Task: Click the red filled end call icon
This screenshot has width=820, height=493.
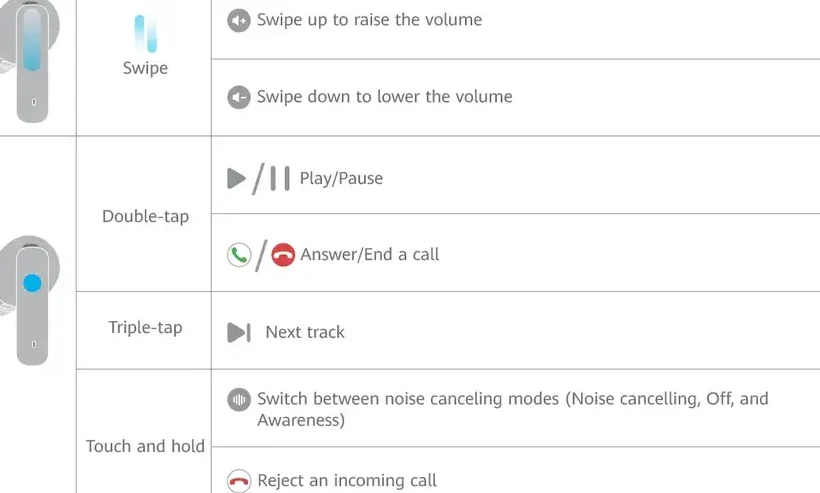Action: pyautogui.click(x=283, y=255)
